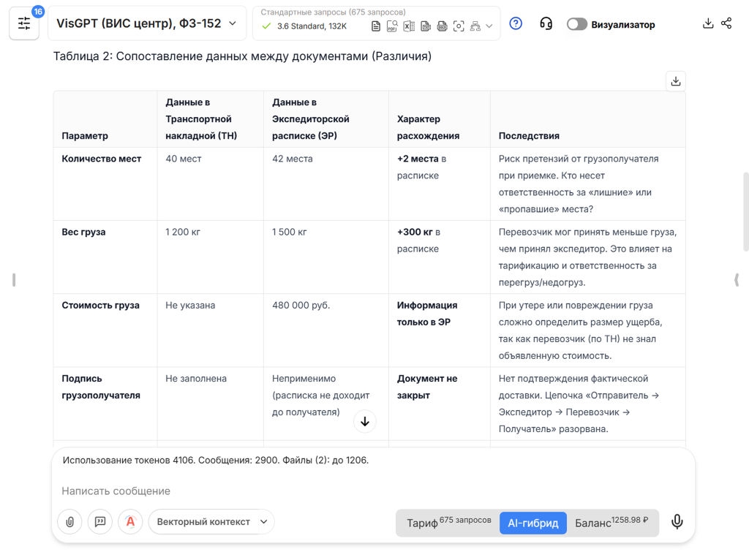Screen dimensions: 749x560
Task: Open the VisGPT (ВИС центр) assistant dropdown
Action: 146,23
